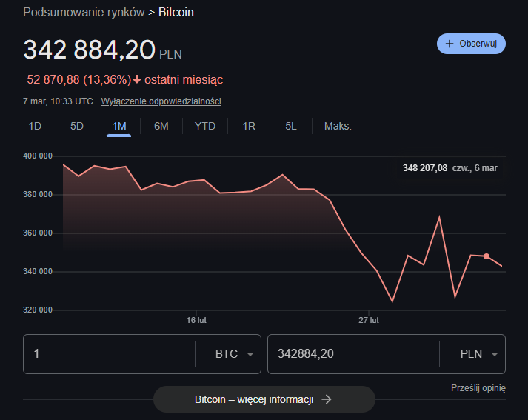Select the 1D time range tab
This screenshot has width=528, height=420.
click(35, 126)
